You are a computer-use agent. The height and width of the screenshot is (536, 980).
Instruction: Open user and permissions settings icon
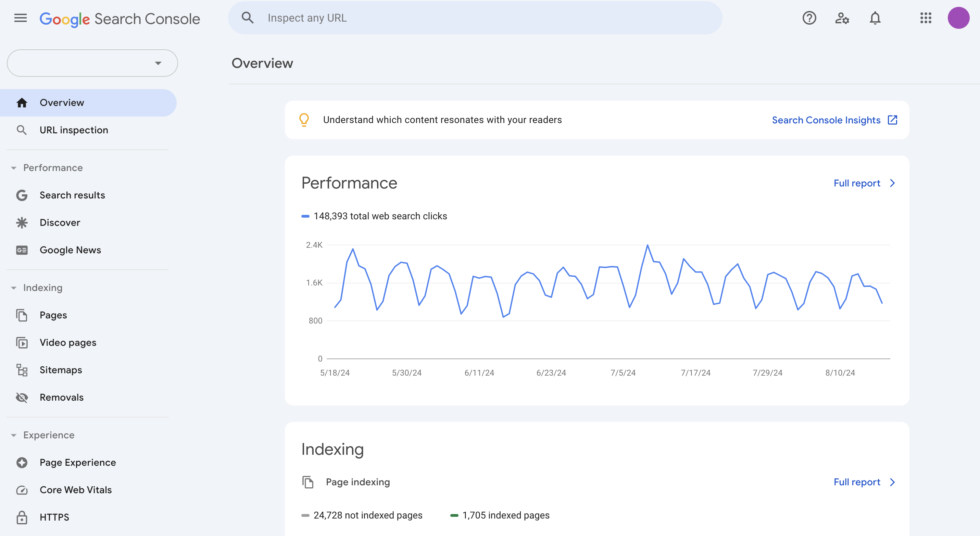point(842,18)
